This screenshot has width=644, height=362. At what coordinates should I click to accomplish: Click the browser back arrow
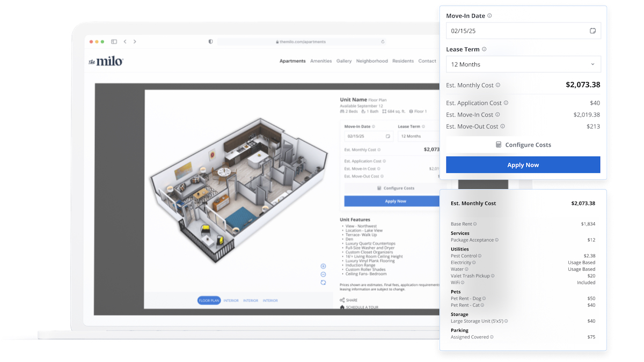click(125, 41)
